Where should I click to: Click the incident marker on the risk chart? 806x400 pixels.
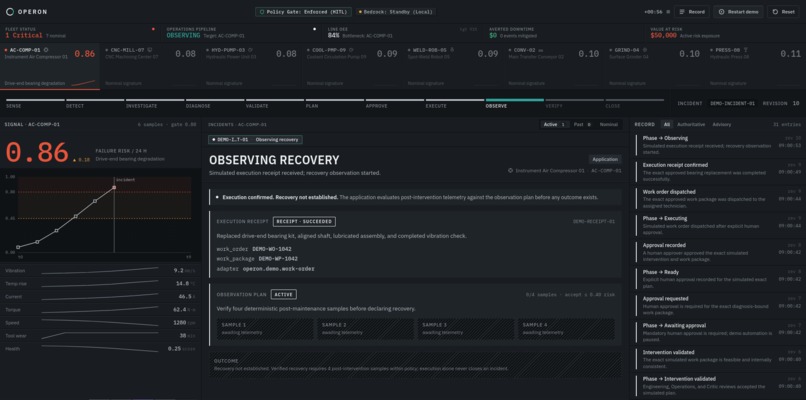(114, 188)
